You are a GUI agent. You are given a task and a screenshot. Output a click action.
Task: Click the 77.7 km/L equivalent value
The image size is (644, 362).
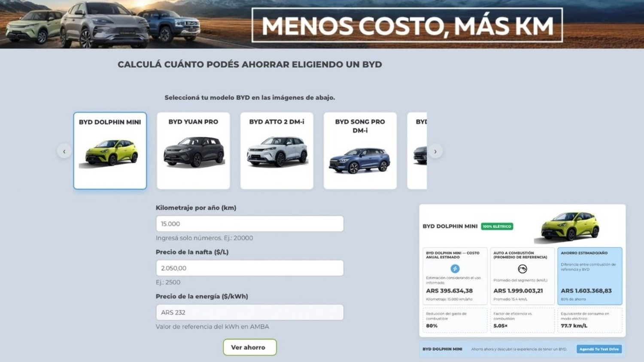click(574, 326)
